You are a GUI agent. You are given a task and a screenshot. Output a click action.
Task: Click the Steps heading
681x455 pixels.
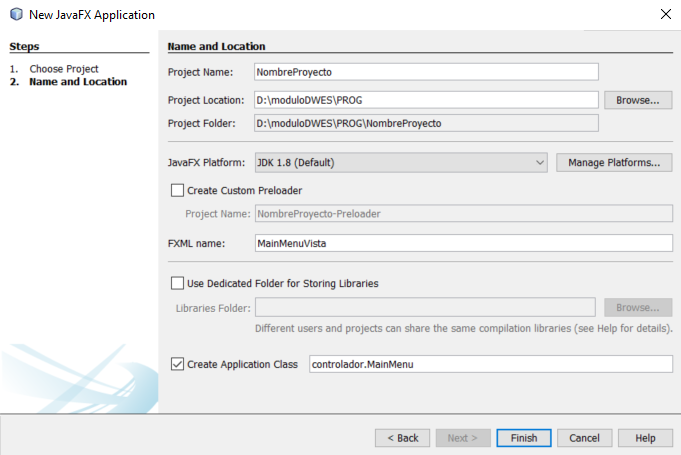24,46
